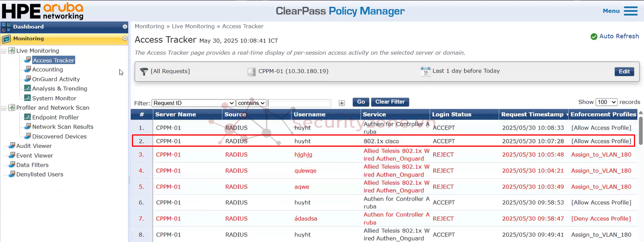Click inside the filter value text field
The height and width of the screenshot is (242, 644).
point(299,103)
